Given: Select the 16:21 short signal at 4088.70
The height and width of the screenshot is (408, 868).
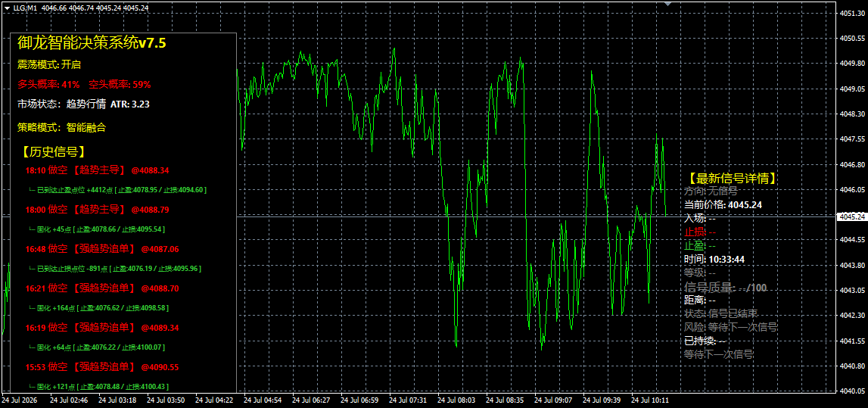Looking at the screenshot, I should coord(102,288).
